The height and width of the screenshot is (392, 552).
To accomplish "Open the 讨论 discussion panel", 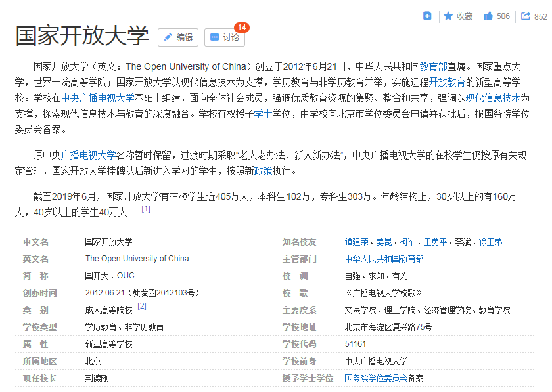I will [225, 38].
